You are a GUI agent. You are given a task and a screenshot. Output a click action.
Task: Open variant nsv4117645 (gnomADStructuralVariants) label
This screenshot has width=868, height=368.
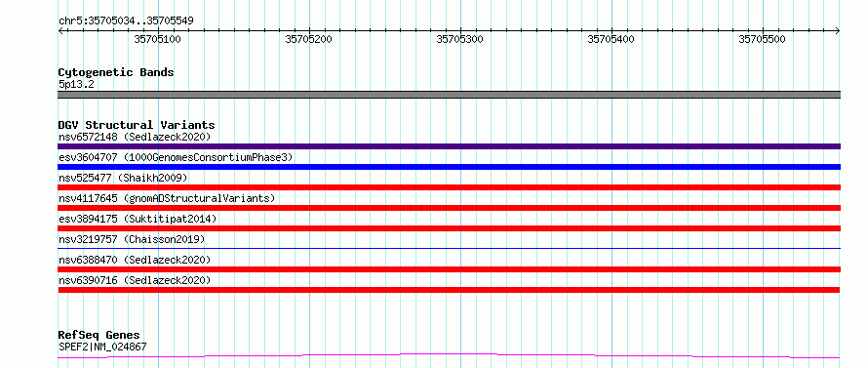pos(167,198)
